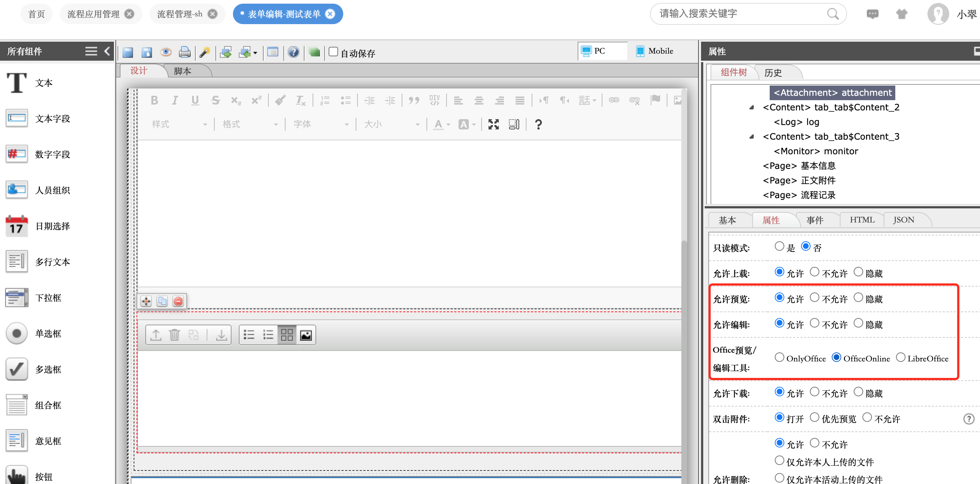Click the print icon in toolbar
This screenshot has width=980, height=484.
pyautogui.click(x=184, y=52)
